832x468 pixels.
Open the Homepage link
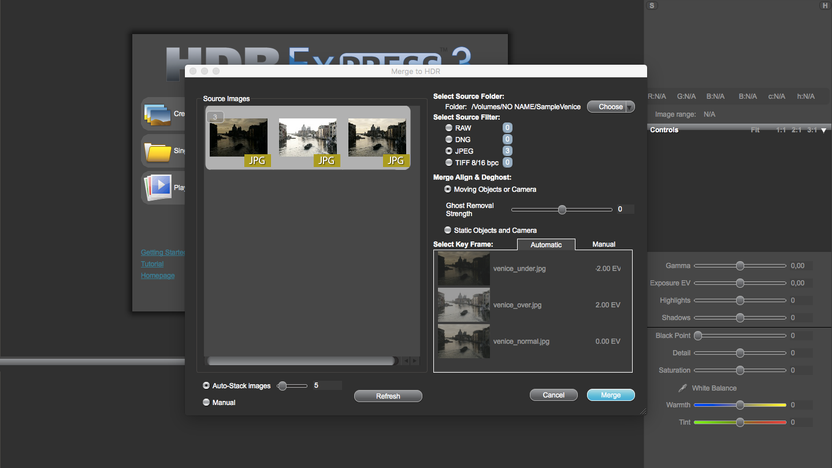(x=158, y=276)
